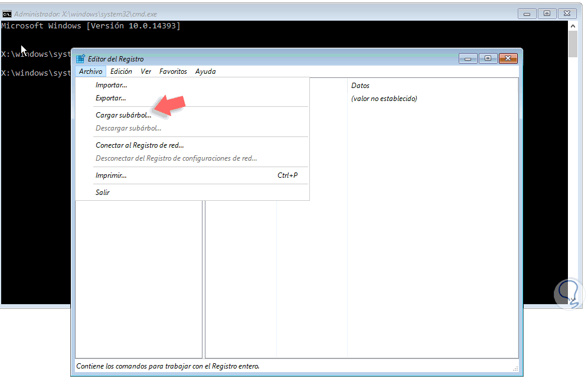Choose Imprimir... menu entry
The width and height of the screenshot is (588, 378).
pos(192,175)
